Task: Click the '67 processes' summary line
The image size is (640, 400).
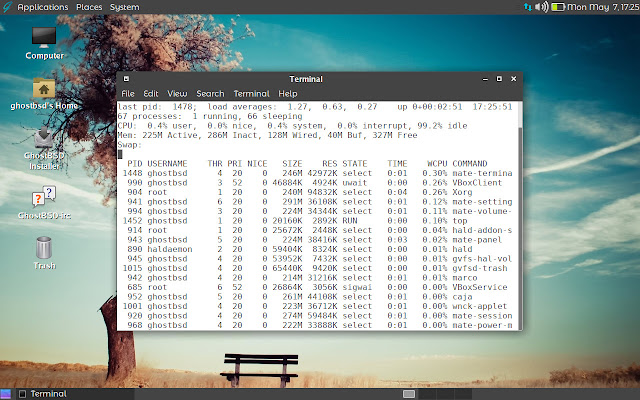Action: click(210, 116)
